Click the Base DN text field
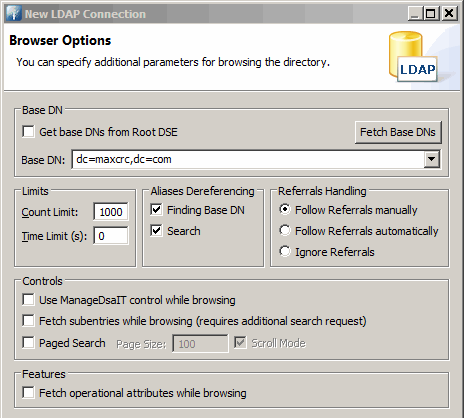This screenshot has height=418, width=464. (248, 159)
